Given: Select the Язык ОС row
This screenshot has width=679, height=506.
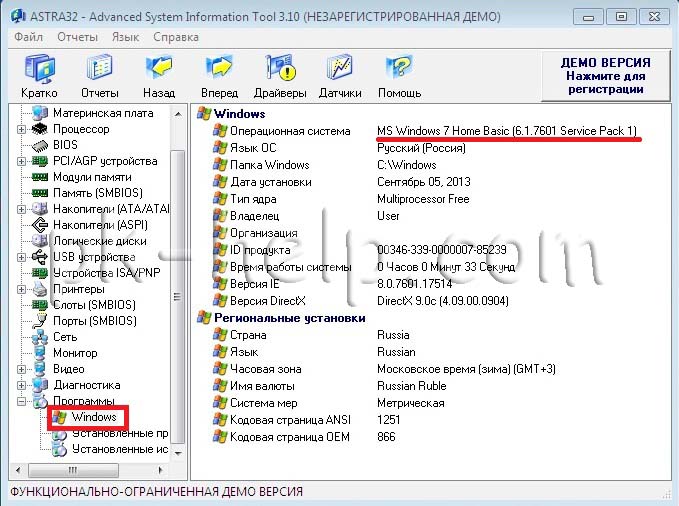Looking at the screenshot, I should pyautogui.click(x=339, y=148).
